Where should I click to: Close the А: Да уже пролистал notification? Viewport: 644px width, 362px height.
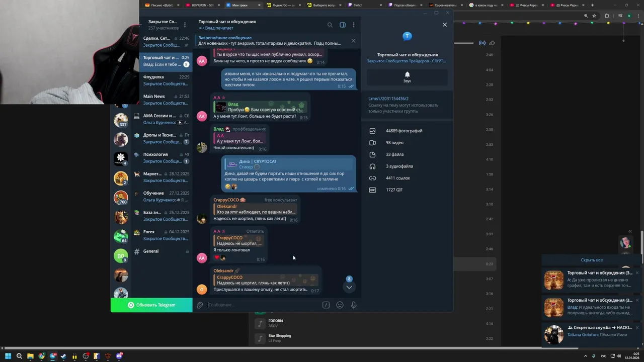tap(637, 273)
